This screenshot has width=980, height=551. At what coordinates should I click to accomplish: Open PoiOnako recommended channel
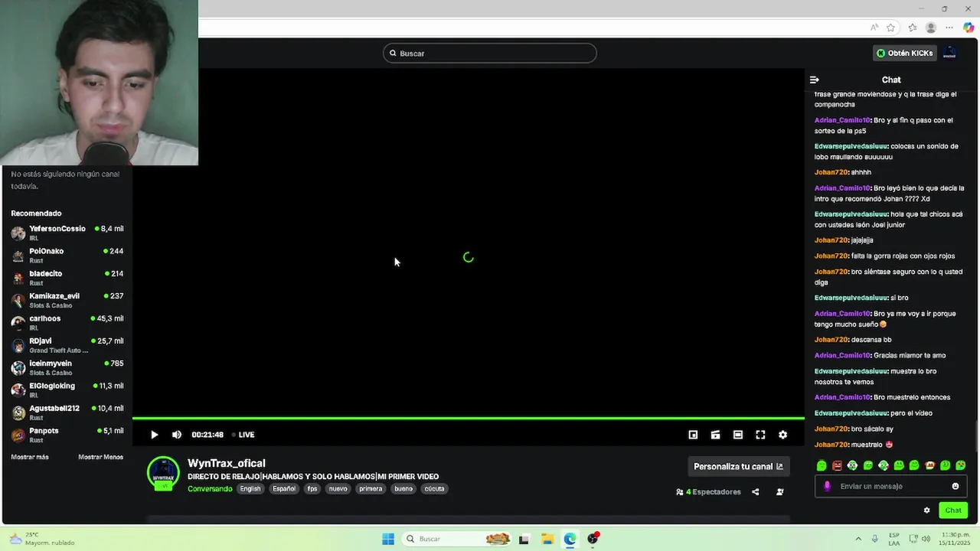pyautogui.click(x=67, y=255)
